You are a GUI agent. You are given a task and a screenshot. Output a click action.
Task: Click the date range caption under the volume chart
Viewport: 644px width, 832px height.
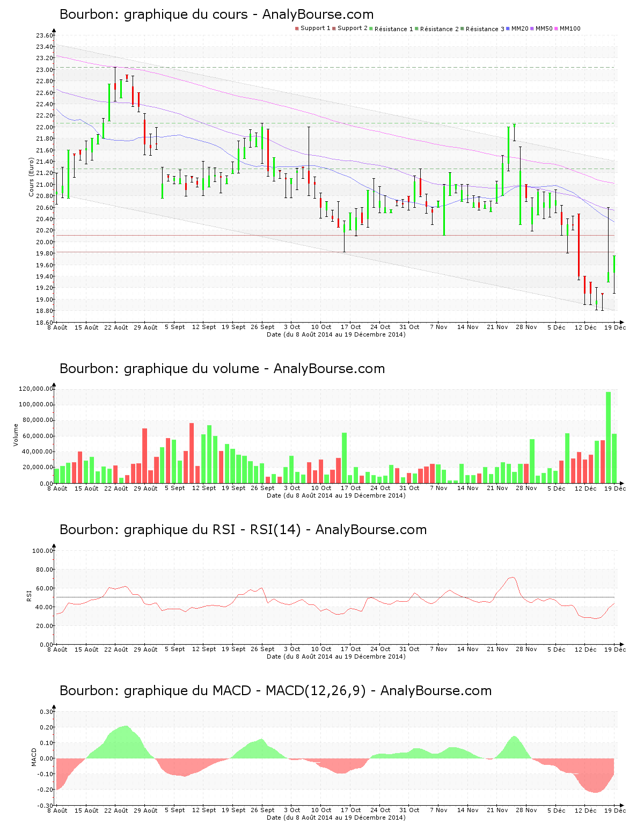point(336,495)
